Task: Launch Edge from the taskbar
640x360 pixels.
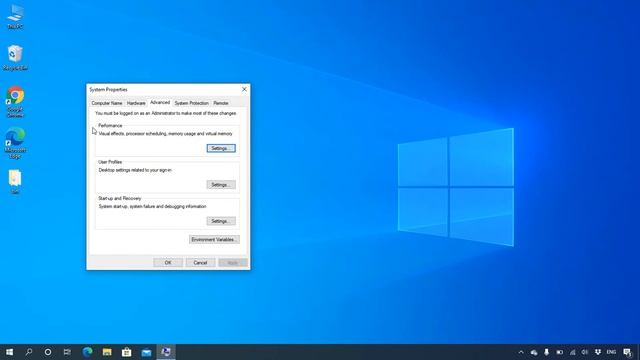Action: tap(87, 352)
